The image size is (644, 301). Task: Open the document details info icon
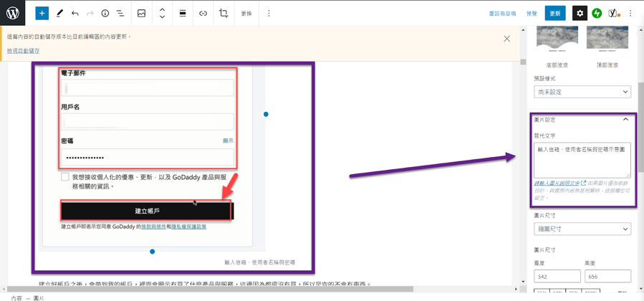[105, 13]
